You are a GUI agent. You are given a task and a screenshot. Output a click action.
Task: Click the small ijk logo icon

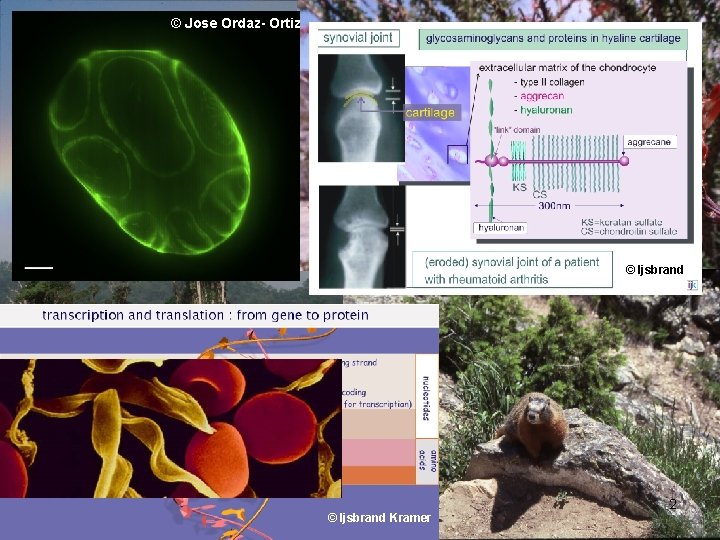(x=692, y=285)
